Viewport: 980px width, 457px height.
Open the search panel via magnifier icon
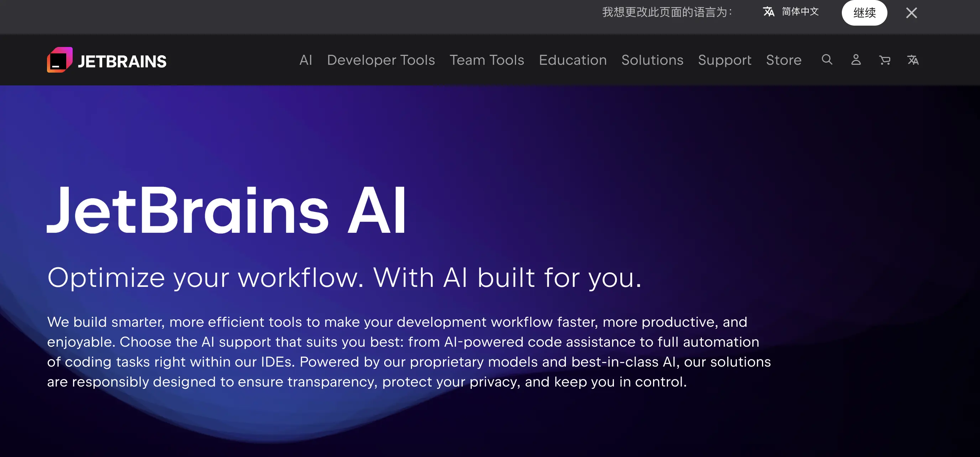click(x=826, y=60)
